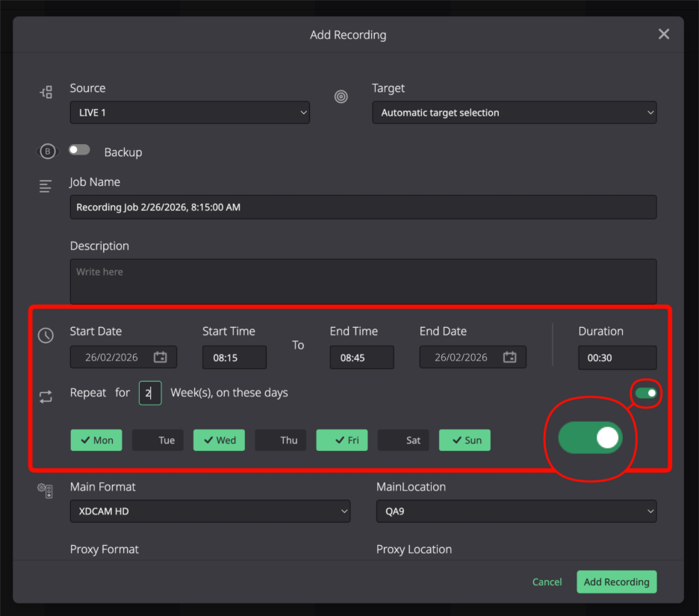Click the Repeat loop arrows icon
699x616 pixels.
[x=46, y=396]
